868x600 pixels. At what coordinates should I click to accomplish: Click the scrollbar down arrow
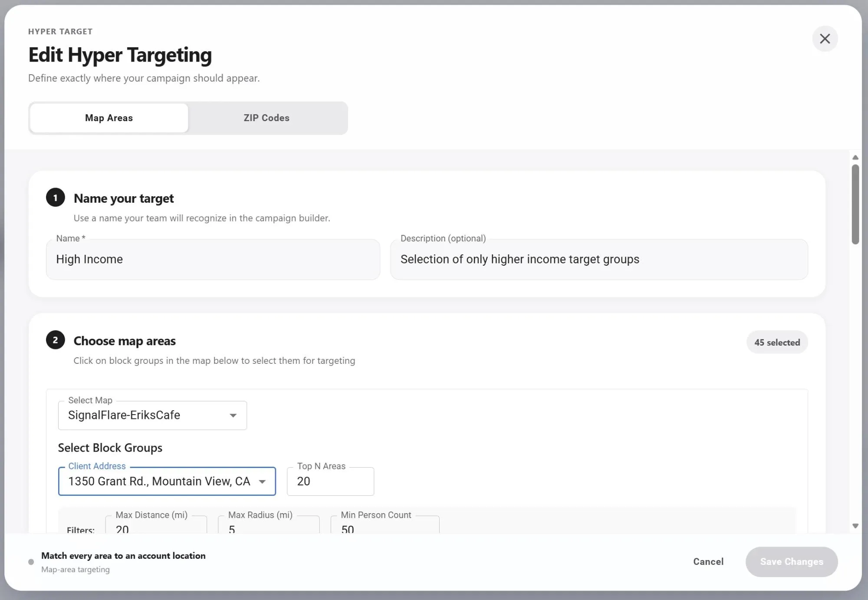(x=855, y=526)
